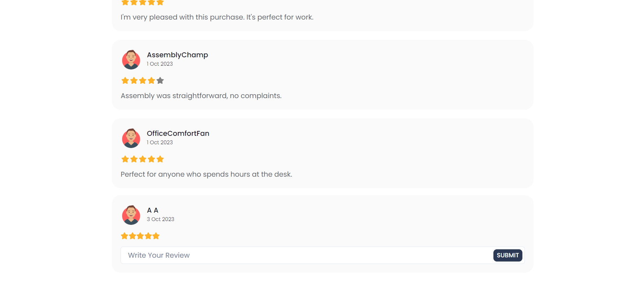The width and height of the screenshot is (644, 287).
Task: Click the first star of OfficeComfortFan's rating
Action: (x=125, y=159)
